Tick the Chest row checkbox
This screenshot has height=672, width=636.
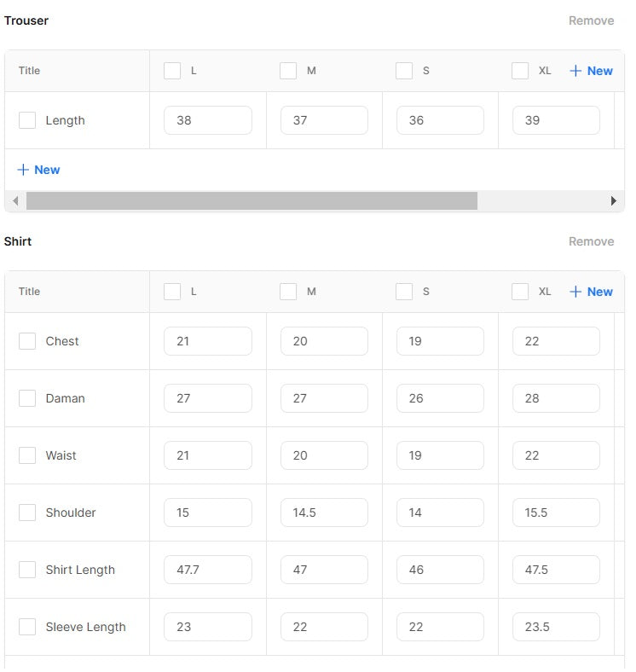point(27,341)
